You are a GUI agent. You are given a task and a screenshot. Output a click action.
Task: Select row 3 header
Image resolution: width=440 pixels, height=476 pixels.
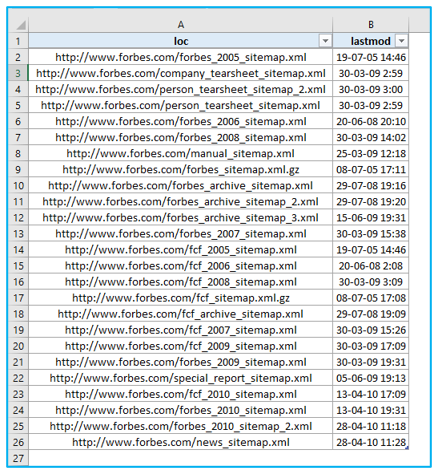[x=18, y=73]
